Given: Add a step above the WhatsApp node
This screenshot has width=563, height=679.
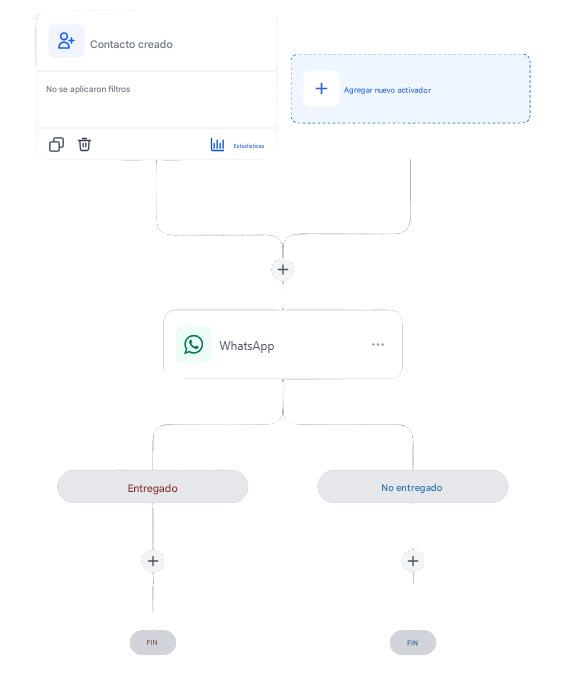Looking at the screenshot, I should coord(283,270).
